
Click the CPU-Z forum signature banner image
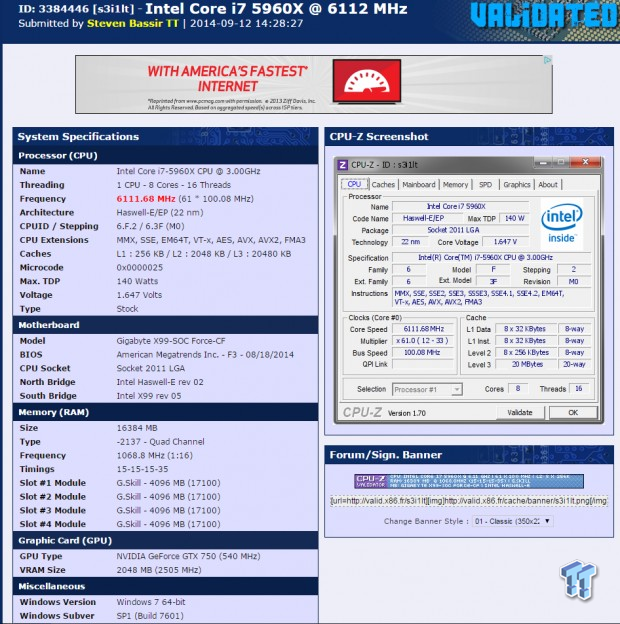[469, 481]
